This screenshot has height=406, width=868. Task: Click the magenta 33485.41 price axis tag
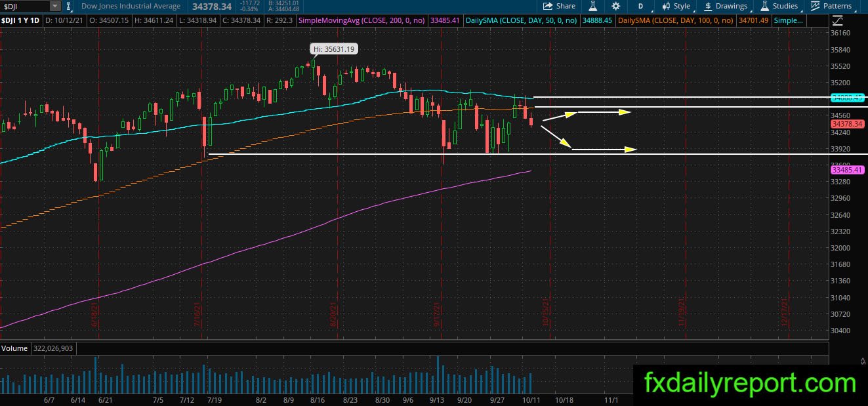coord(846,169)
